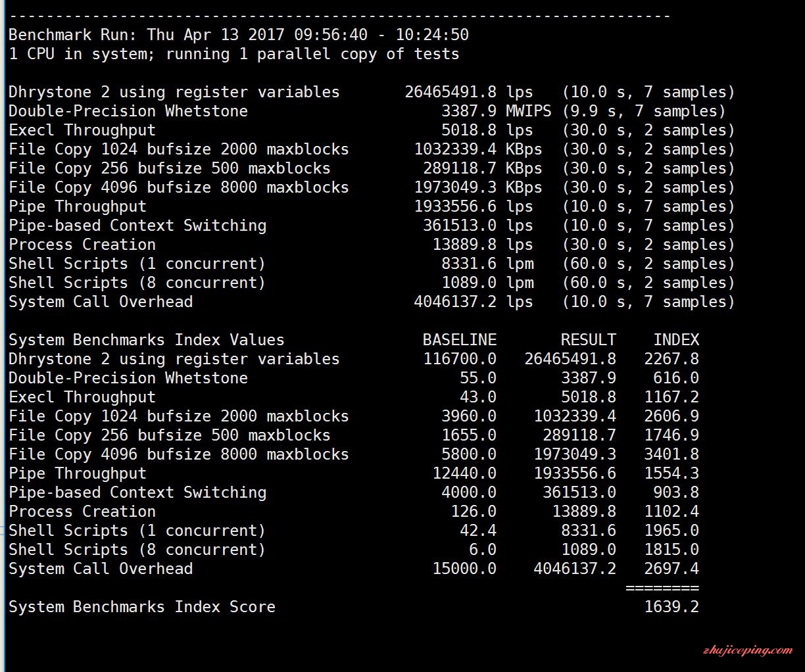Click the 4046137.2 lps value

(474, 302)
